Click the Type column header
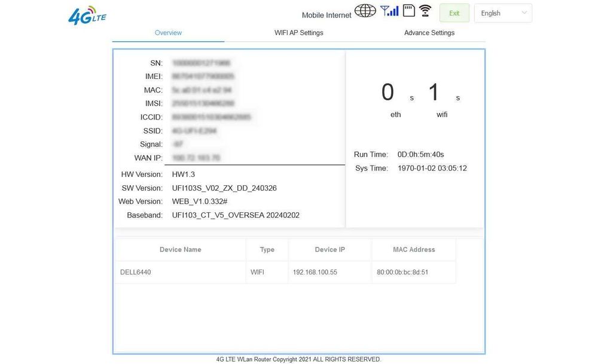The image size is (598, 364). point(267,250)
